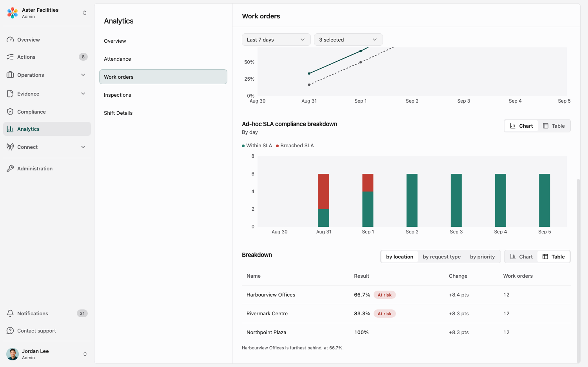Open the Jordan Lee account menu
Screen dimensions: 588x367
pos(47,354)
